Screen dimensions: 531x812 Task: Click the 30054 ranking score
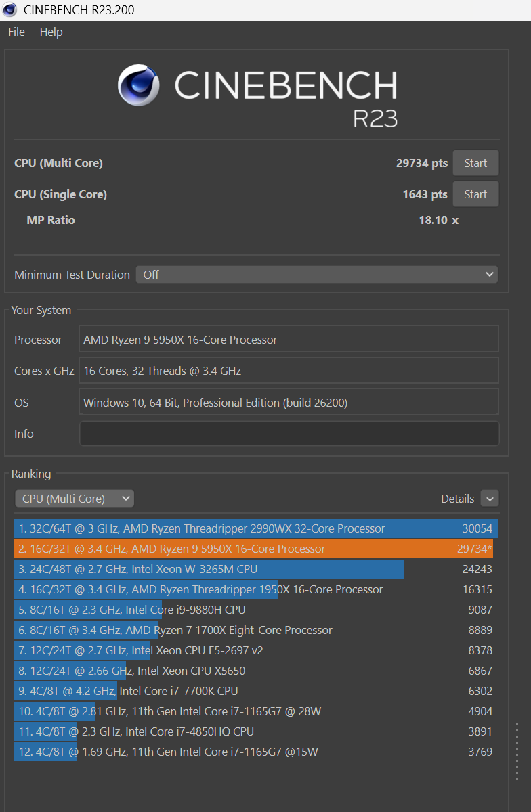tap(477, 528)
